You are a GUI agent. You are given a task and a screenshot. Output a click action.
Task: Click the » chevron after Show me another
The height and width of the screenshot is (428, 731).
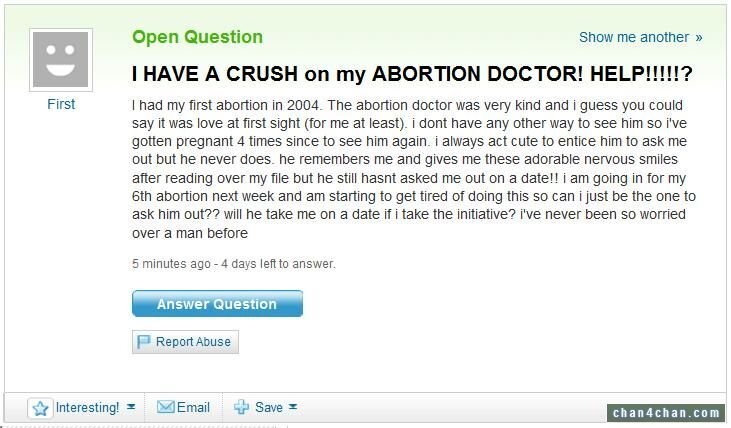click(698, 38)
